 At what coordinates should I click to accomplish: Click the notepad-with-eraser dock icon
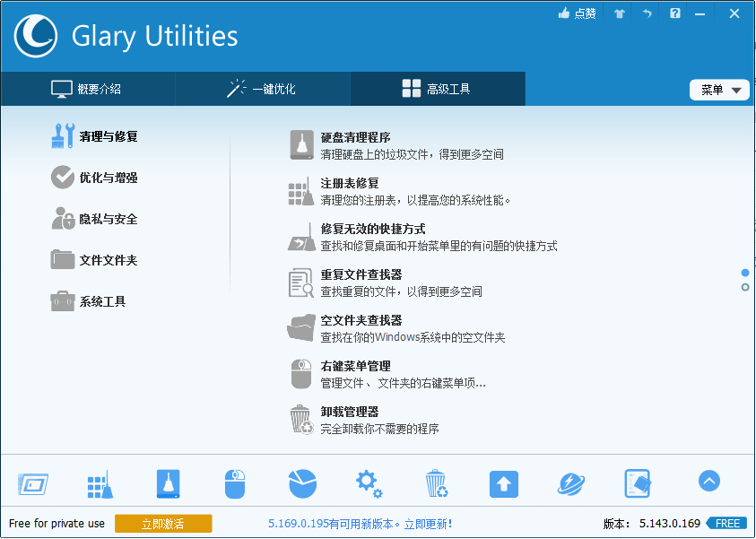click(638, 483)
